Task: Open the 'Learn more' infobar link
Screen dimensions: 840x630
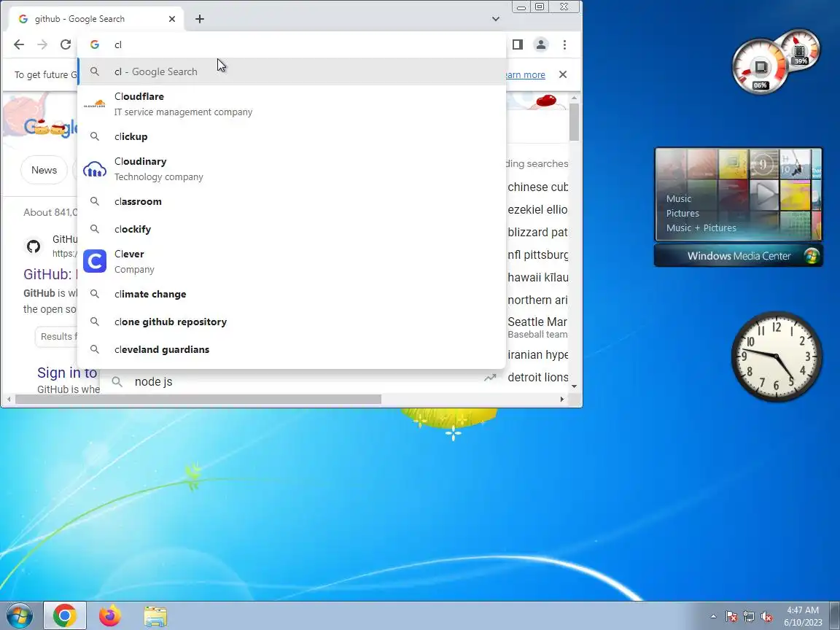Action: click(526, 75)
